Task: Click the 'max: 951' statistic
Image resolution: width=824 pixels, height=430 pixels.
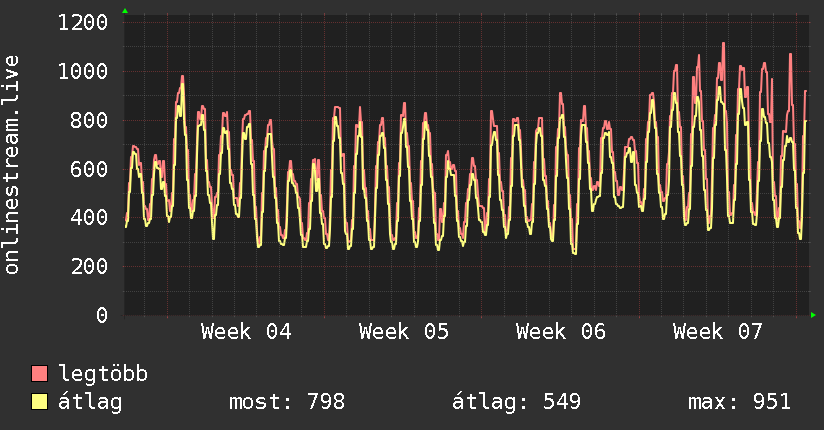Action: click(739, 402)
